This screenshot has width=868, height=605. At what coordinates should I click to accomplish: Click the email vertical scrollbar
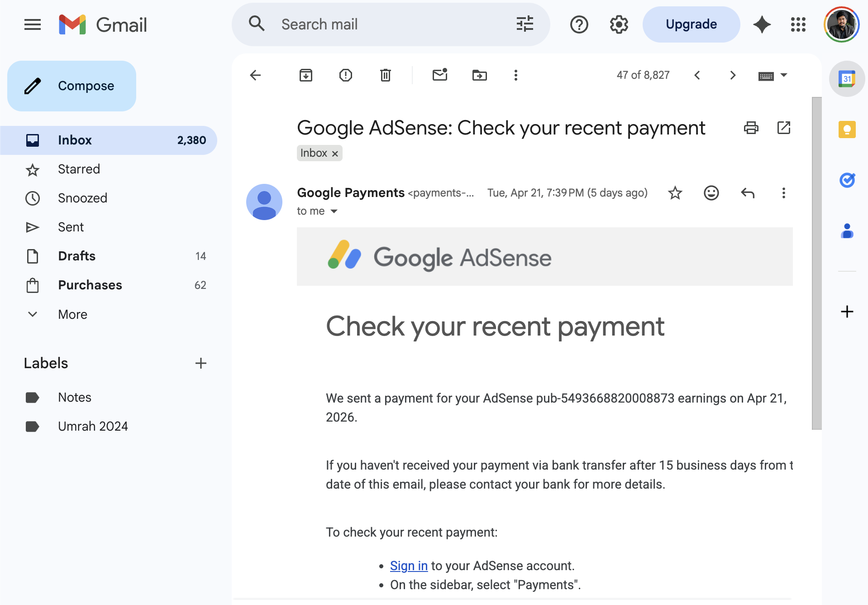[816, 263]
